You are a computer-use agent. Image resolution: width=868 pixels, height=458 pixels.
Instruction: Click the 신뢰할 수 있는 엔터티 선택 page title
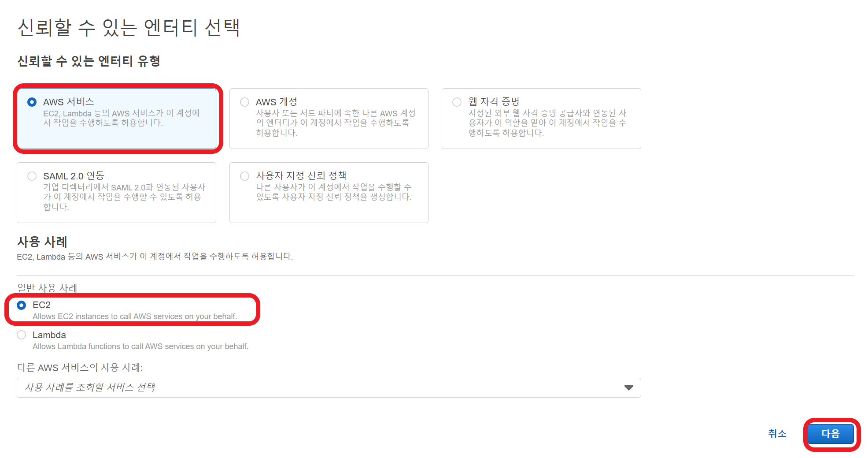click(129, 27)
